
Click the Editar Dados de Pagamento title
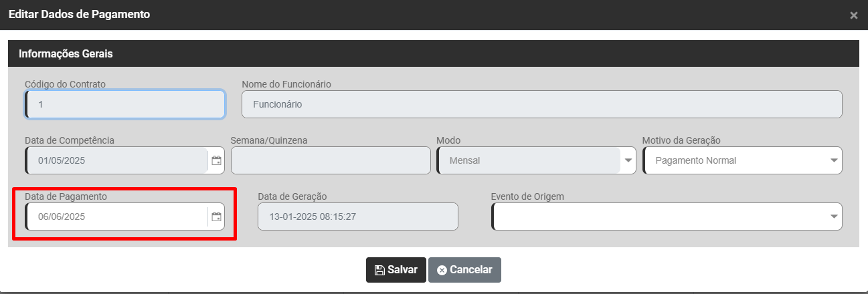click(79, 14)
